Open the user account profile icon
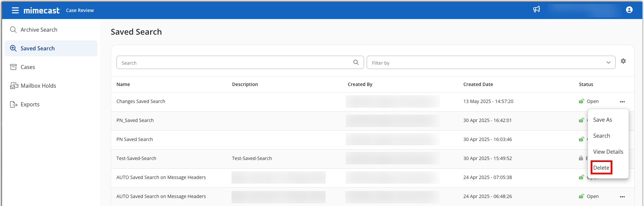 [x=629, y=10]
